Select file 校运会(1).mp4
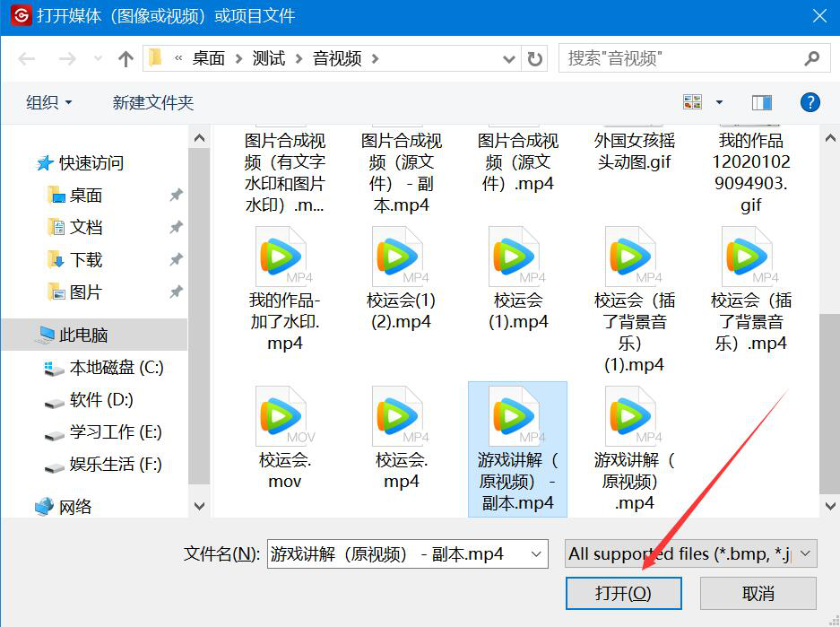Image resolution: width=840 pixels, height=627 pixels. click(x=518, y=279)
